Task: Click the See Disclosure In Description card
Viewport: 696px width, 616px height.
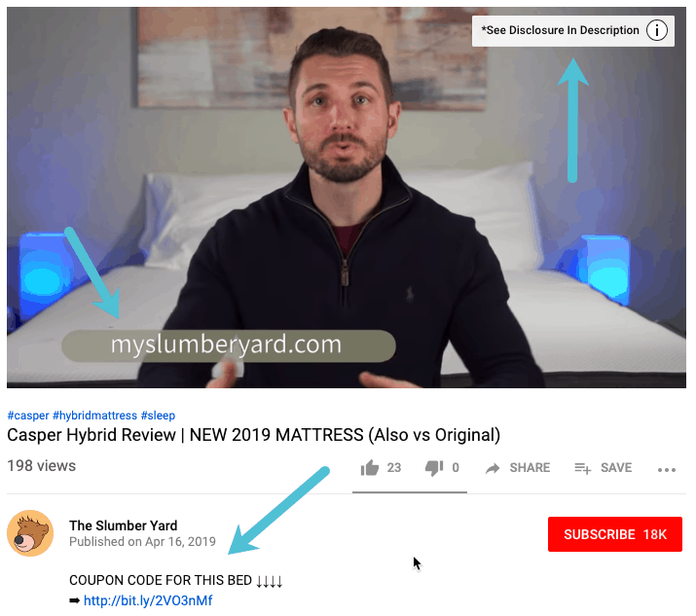Action: [x=573, y=31]
